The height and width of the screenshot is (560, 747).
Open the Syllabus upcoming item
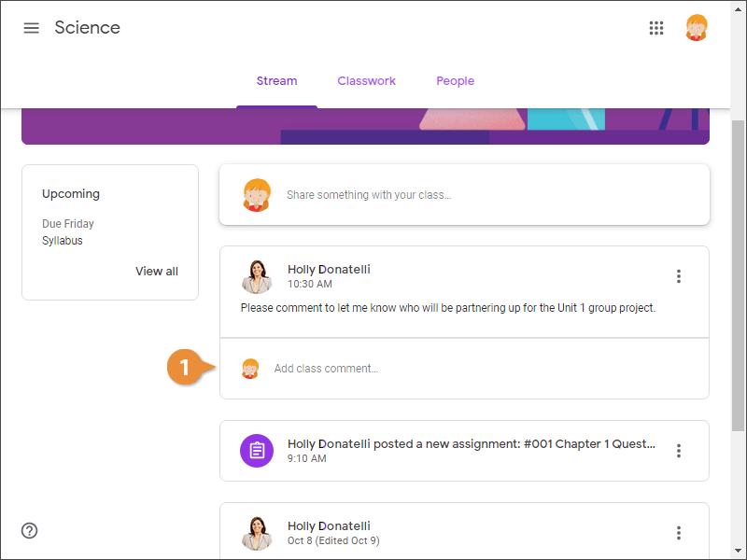tap(63, 241)
